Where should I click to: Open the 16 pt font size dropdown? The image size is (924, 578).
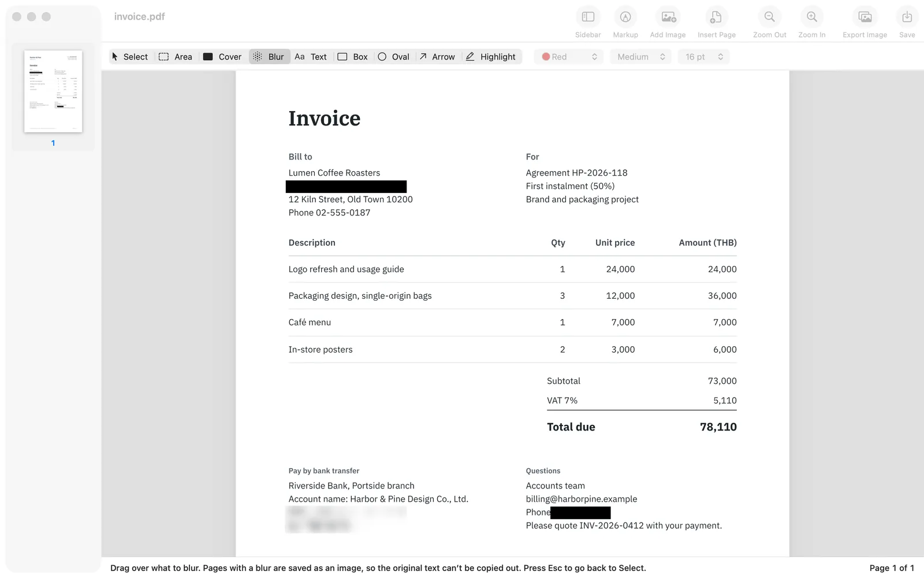tap(703, 57)
